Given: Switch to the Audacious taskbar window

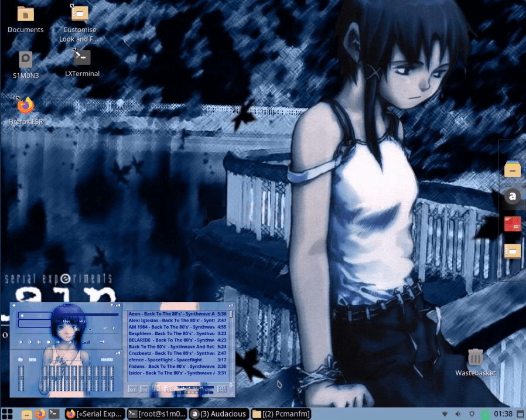Looking at the screenshot, I should click(x=218, y=414).
